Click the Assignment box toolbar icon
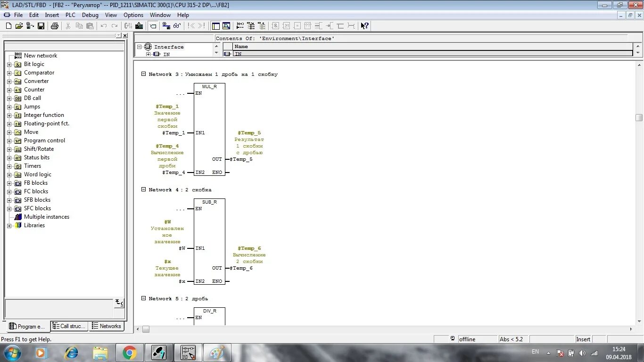The width and height of the screenshot is (644, 362). [x=297, y=26]
